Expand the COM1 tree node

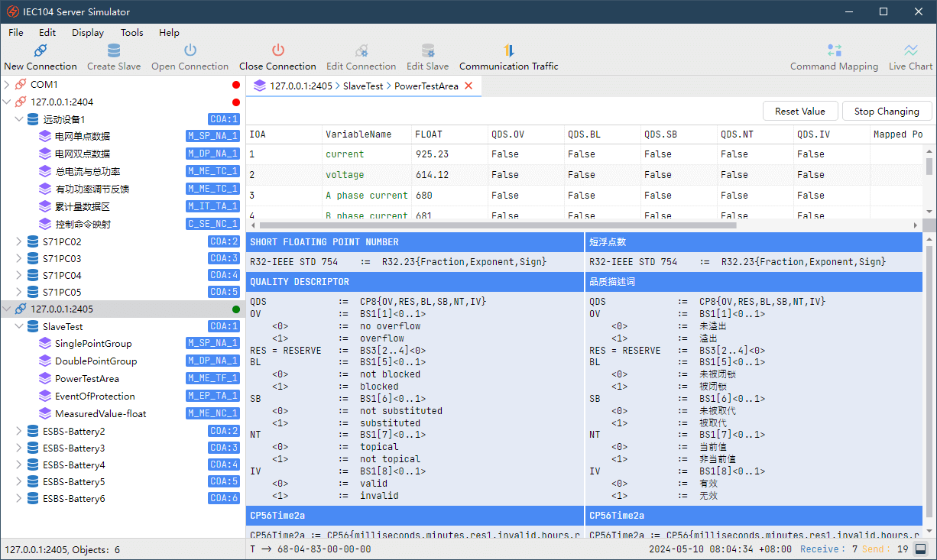[x=8, y=85]
